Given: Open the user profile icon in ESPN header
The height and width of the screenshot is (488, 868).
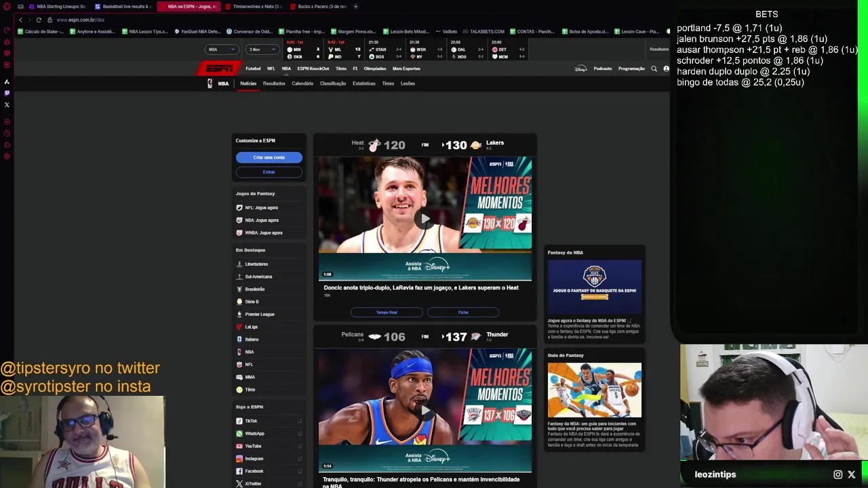Looking at the screenshot, I should [666, 68].
